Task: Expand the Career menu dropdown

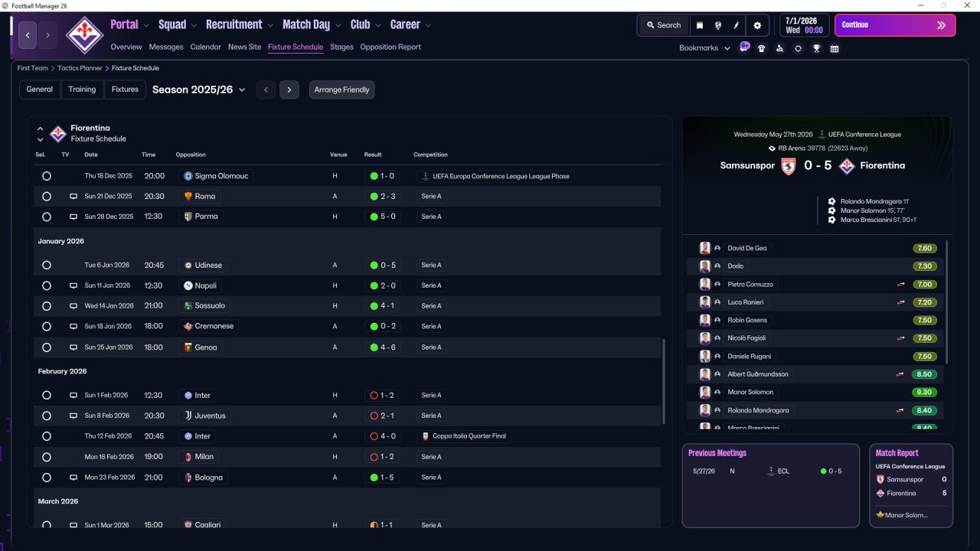Action: 428,25
